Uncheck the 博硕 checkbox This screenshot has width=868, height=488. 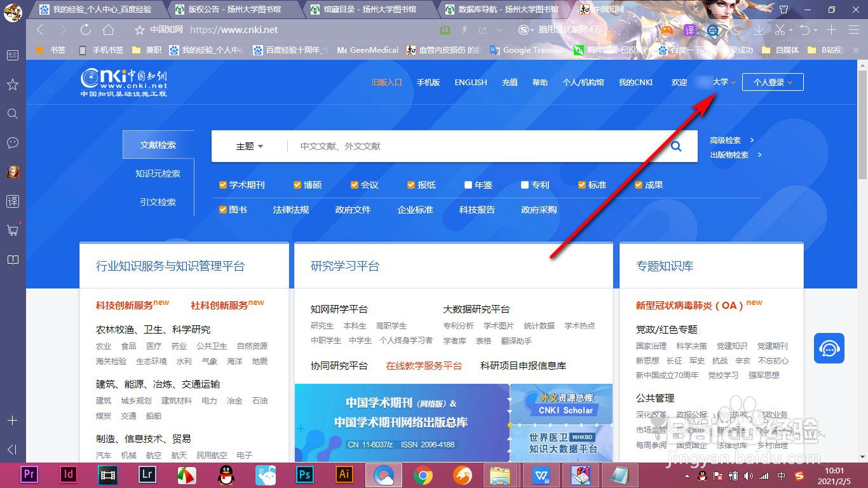coord(297,185)
